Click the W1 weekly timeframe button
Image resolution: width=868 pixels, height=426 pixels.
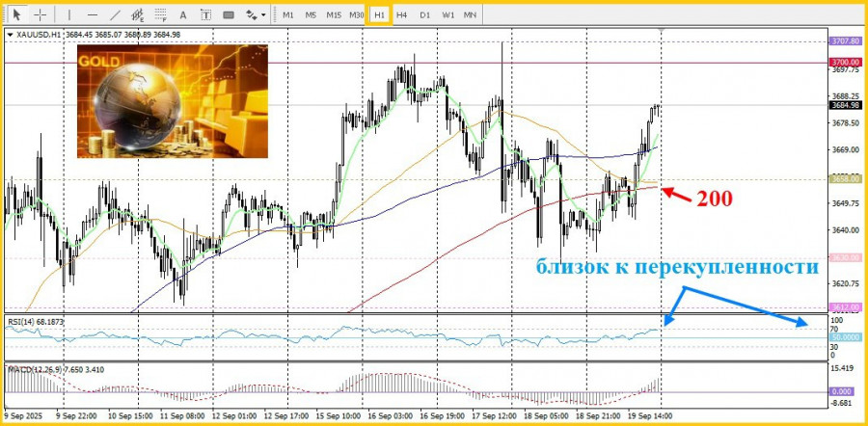click(x=448, y=14)
